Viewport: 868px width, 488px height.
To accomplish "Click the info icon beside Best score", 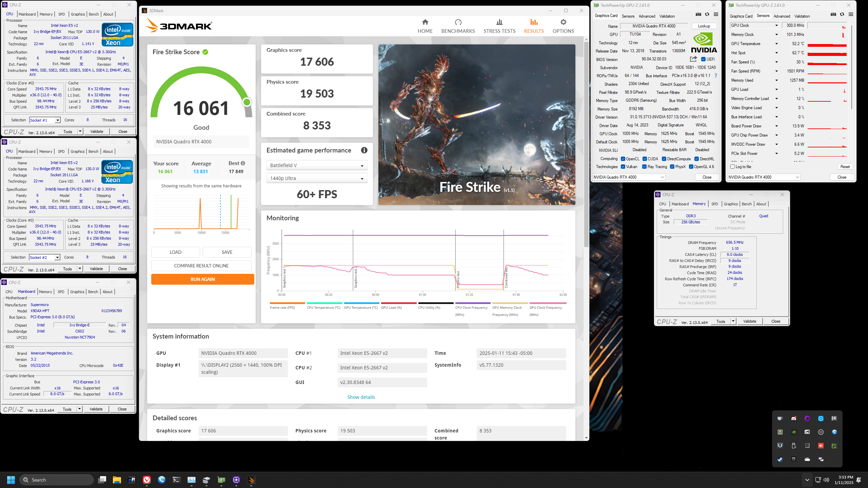I will (243, 163).
